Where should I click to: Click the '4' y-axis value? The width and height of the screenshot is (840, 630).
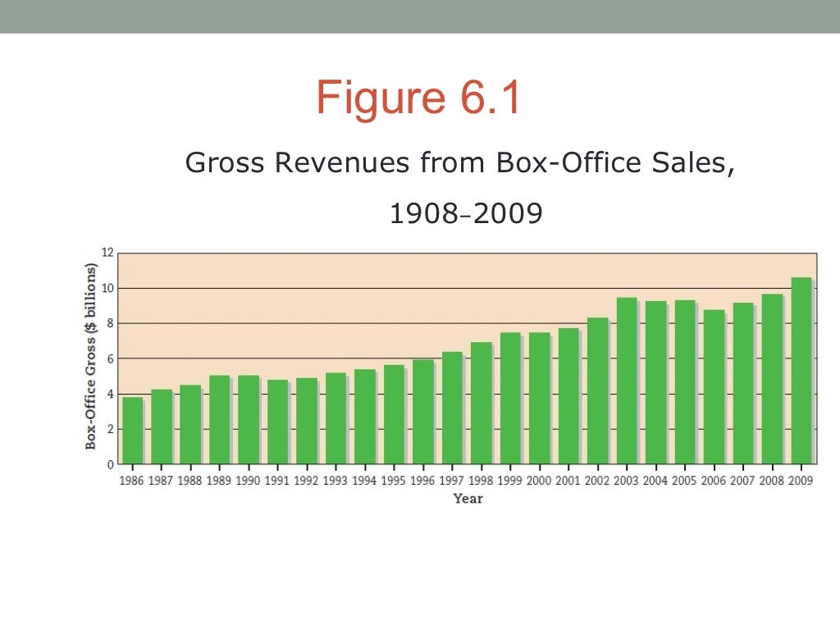(111, 394)
